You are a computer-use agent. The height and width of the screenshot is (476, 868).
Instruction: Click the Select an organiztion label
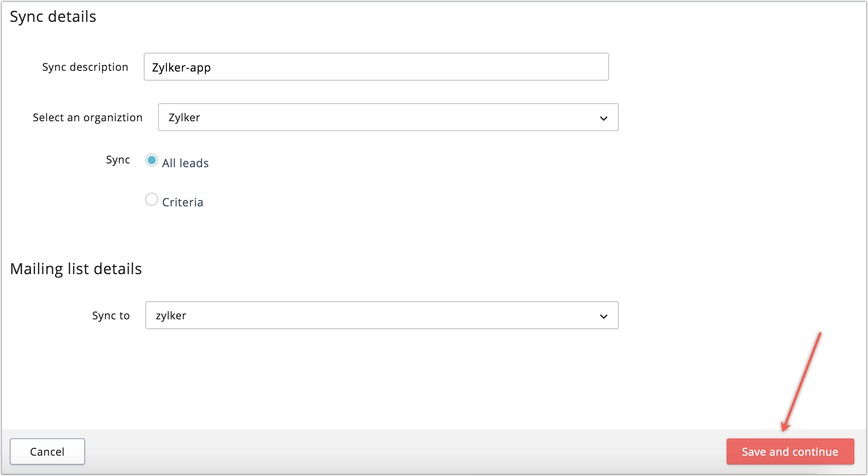[x=87, y=117]
